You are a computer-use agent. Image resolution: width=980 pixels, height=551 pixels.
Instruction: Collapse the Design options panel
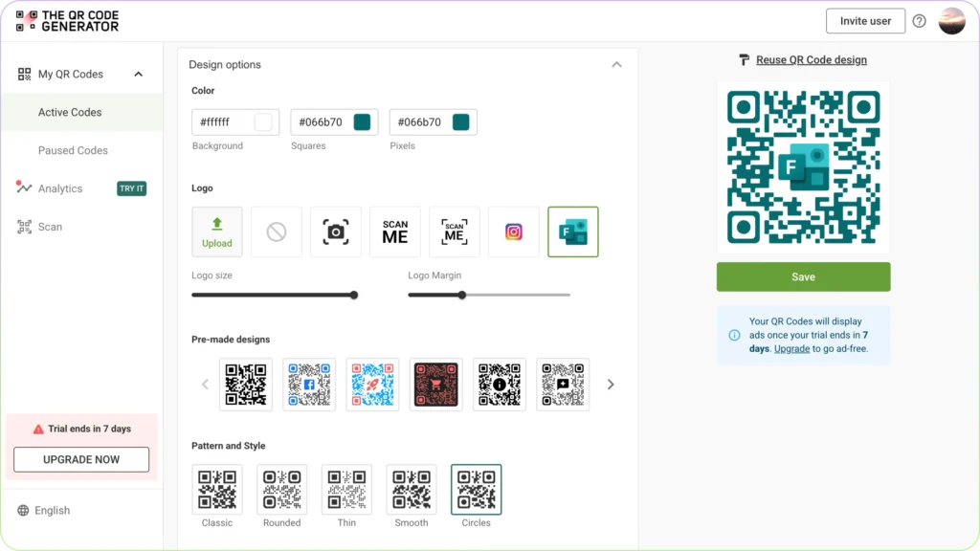(x=617, y=64)
